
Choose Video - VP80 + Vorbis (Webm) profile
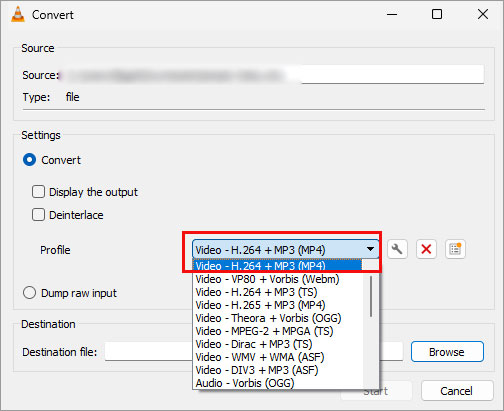pos(278,279)
